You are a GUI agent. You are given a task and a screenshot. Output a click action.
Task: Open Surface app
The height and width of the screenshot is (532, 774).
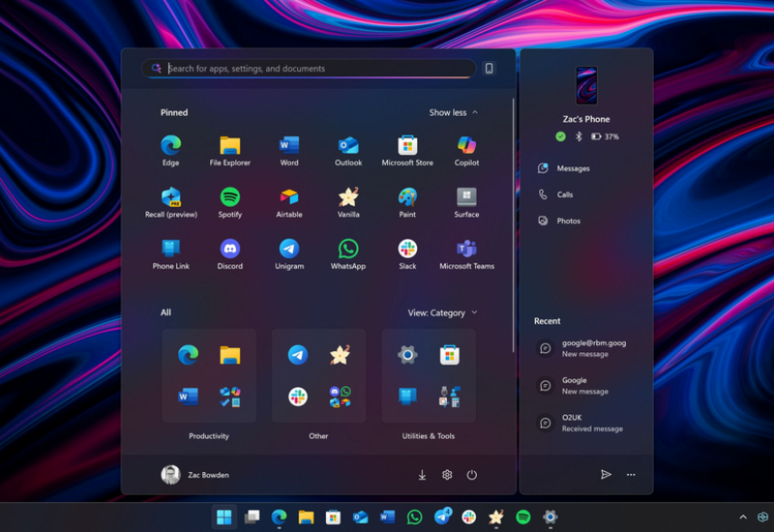[466, 202]
